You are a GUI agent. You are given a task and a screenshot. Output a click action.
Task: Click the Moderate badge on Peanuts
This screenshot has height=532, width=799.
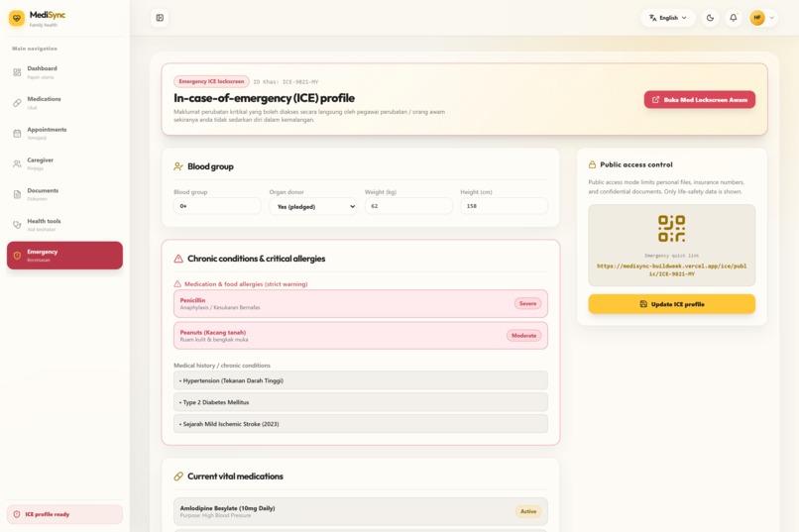point(523,336)
